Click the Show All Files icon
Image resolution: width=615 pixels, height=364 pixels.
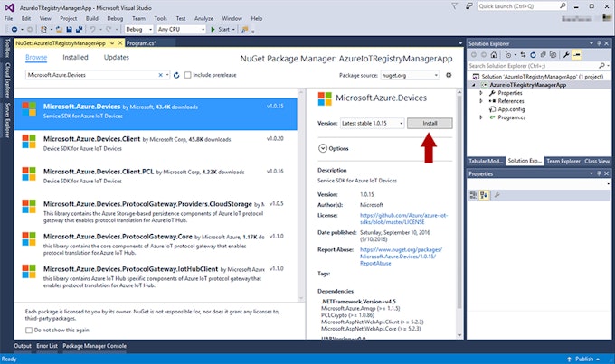[553, 55]
